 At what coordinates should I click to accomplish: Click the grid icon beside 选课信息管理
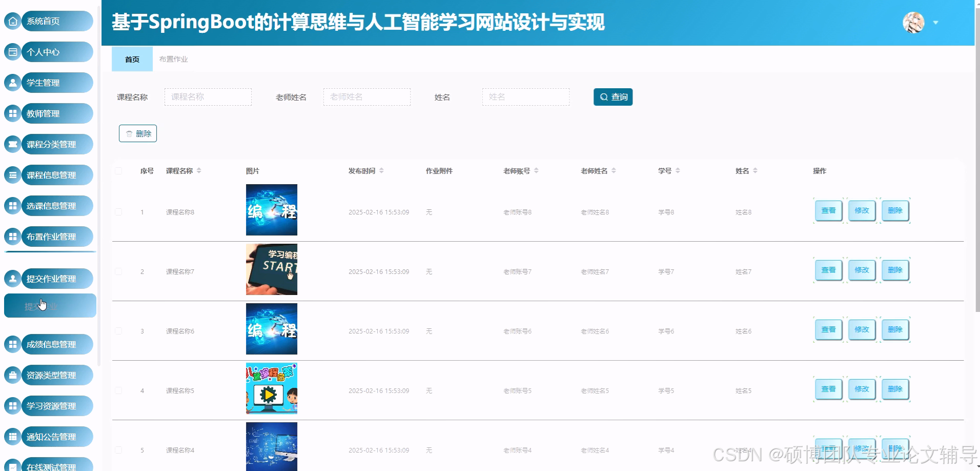point(13,206)
